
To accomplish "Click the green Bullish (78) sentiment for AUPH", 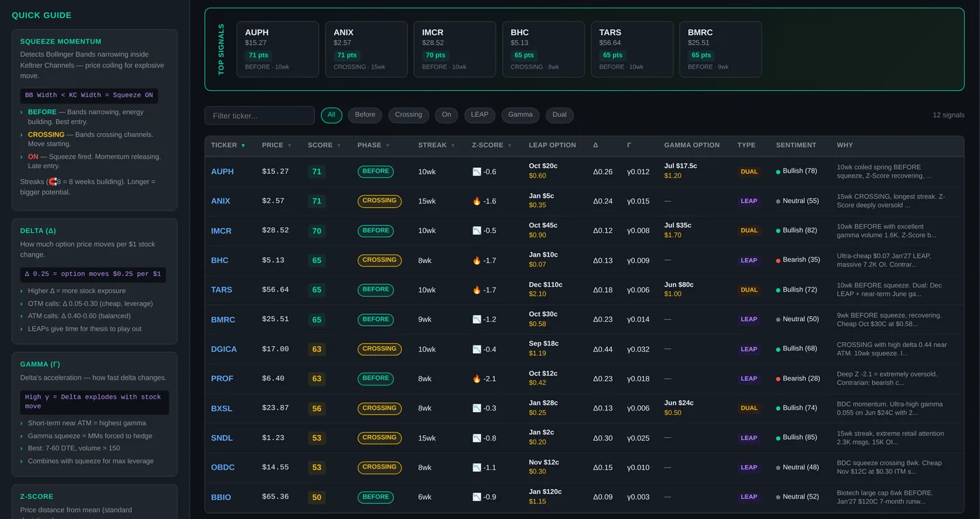I will (797, 171).
